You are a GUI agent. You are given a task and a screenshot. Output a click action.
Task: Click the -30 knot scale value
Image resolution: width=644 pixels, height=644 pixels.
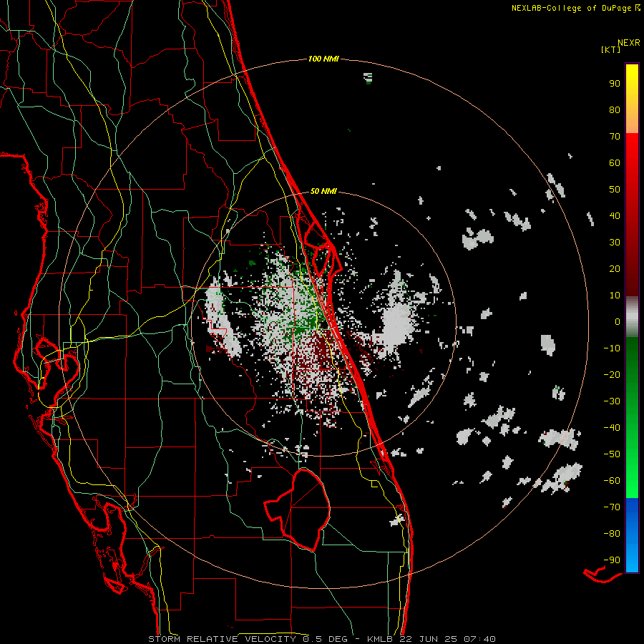[x=612, y=401]
